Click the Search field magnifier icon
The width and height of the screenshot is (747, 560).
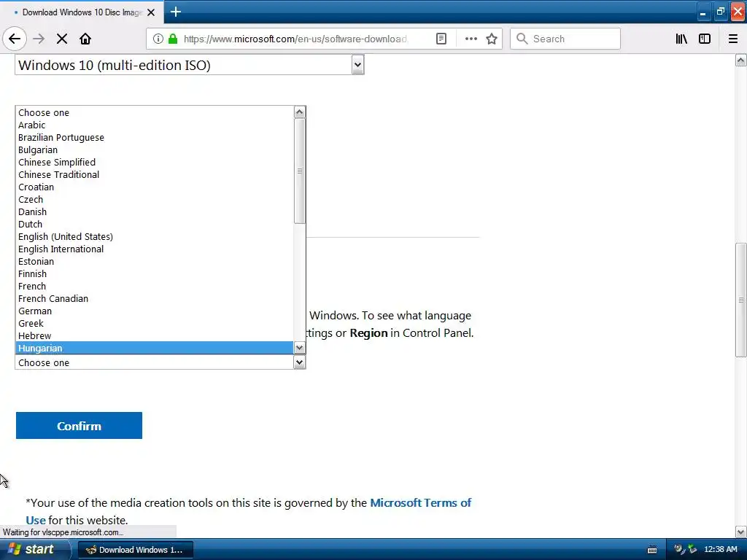tap(522, 39)
